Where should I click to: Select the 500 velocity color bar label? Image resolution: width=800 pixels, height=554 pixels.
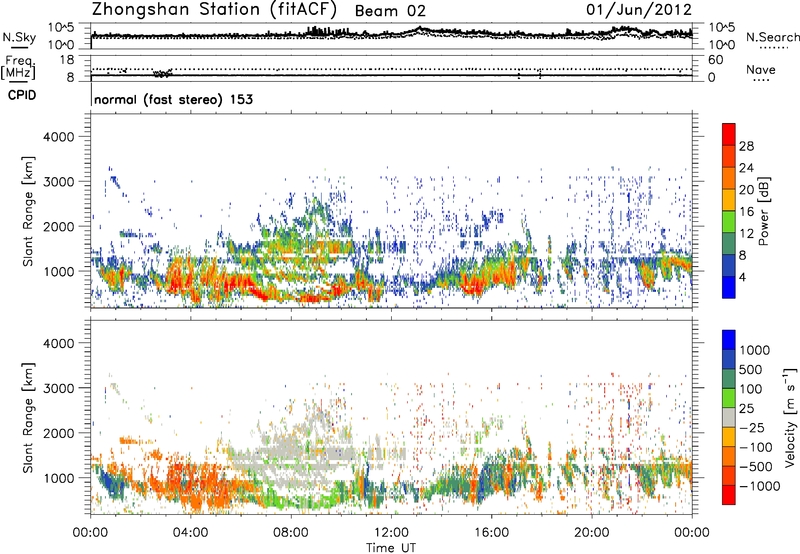pyautogui.click(x=751, y=370)
